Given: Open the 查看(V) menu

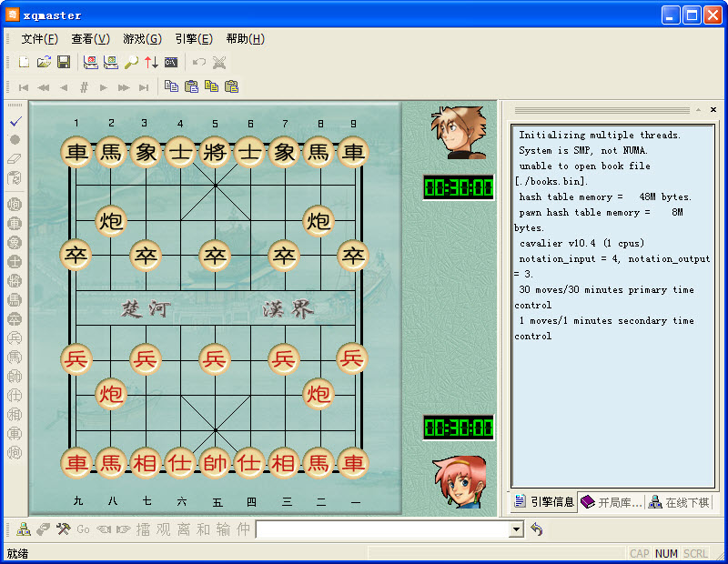Looking at the screenshot, I should click(90, 39).
